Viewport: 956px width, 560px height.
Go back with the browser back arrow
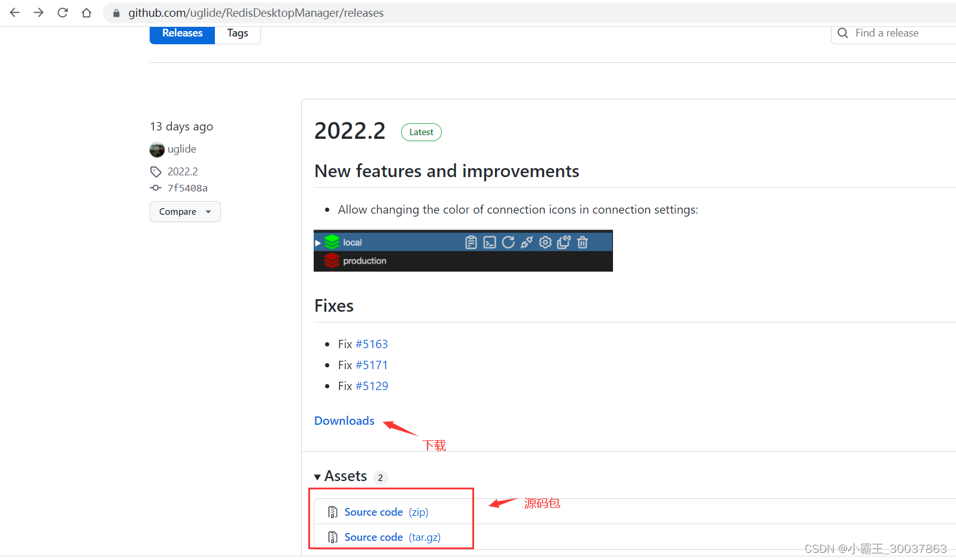[x=15, y=13]
